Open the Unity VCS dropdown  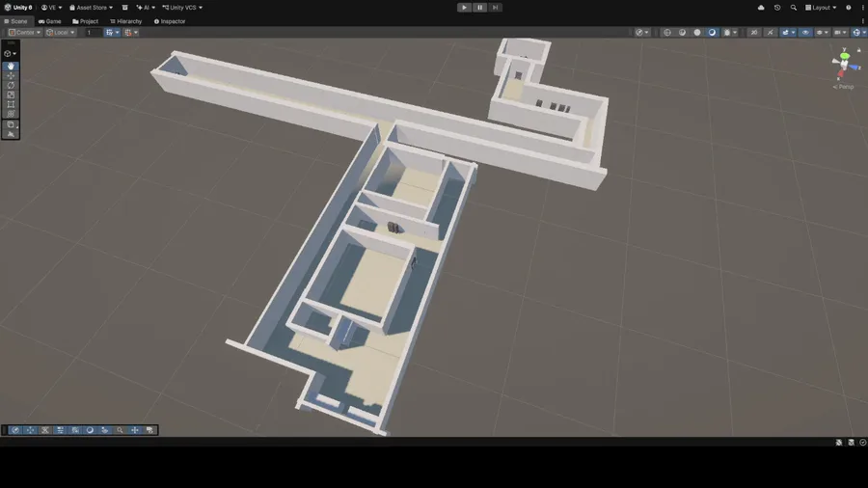pos(182,7)
